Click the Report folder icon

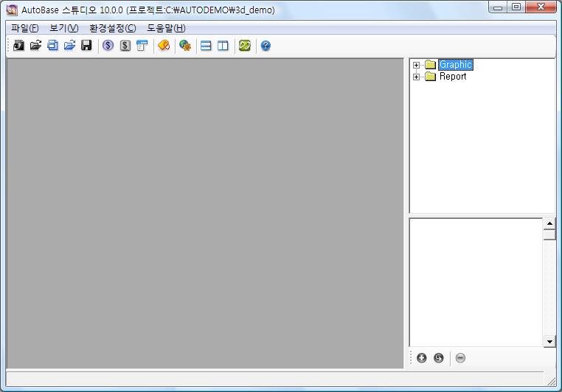pyautogui.click(x=430, y=77)
